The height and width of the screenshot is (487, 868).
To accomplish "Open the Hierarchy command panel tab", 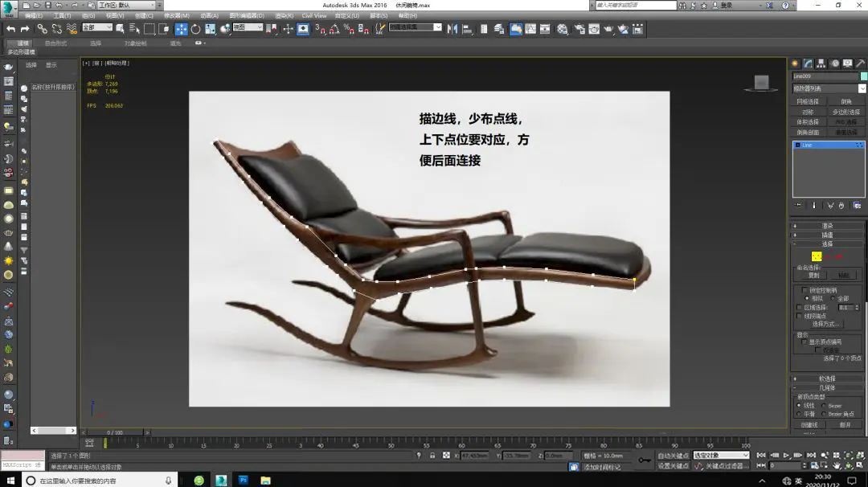I will pos(821,63).
